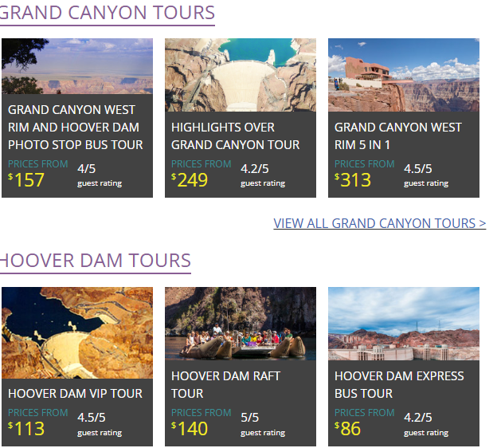
Task: Click the $249 price on Highlights tour card
Action: (192, 180)
